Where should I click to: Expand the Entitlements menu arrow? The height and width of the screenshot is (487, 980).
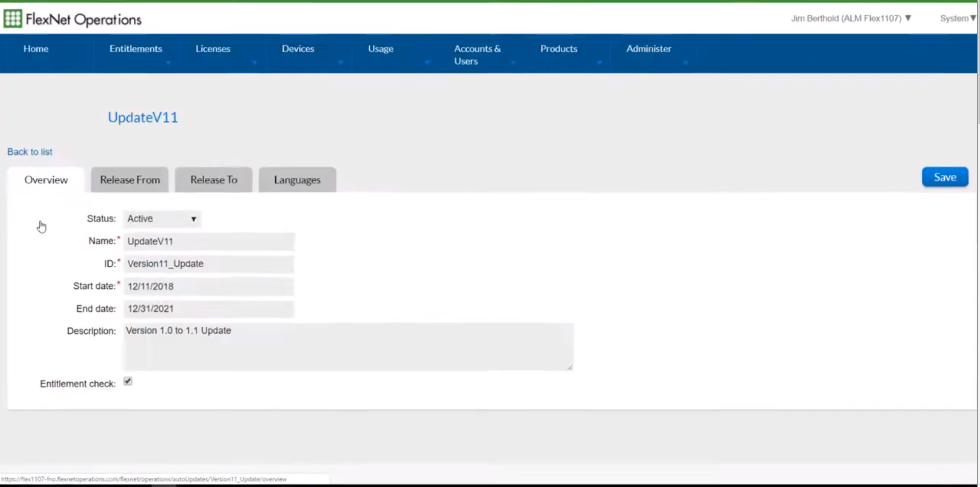point(169,63)
